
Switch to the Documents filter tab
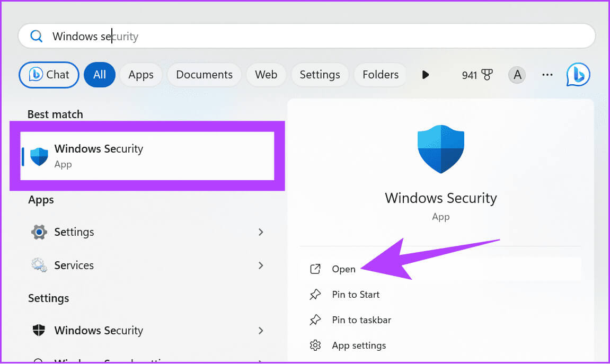tap(204, 75)
